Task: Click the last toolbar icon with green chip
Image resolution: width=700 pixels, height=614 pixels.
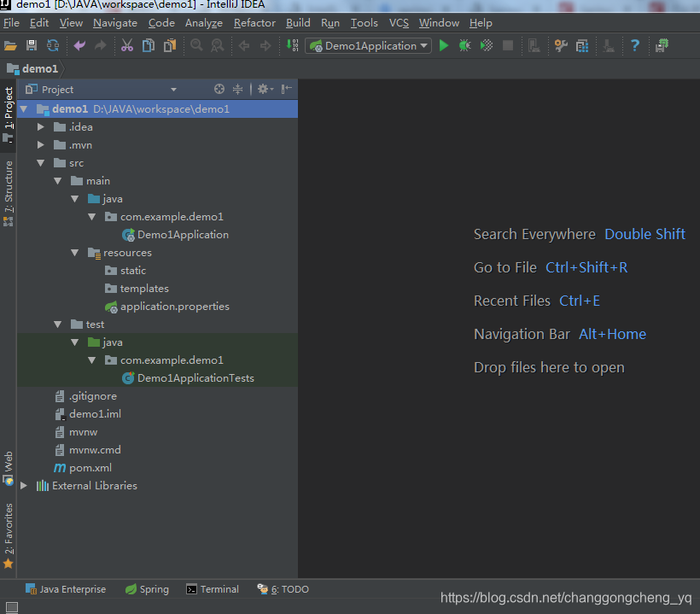Action: pos(662,45)
